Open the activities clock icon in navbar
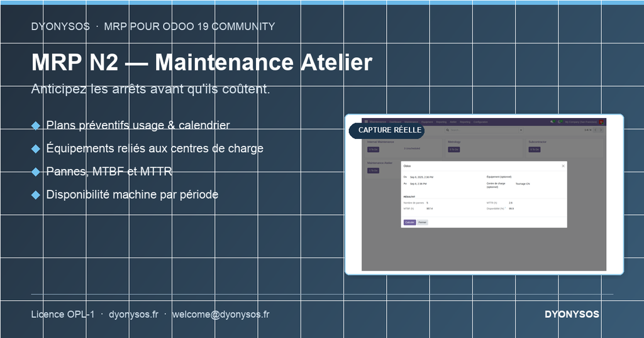 coord(560,122)
